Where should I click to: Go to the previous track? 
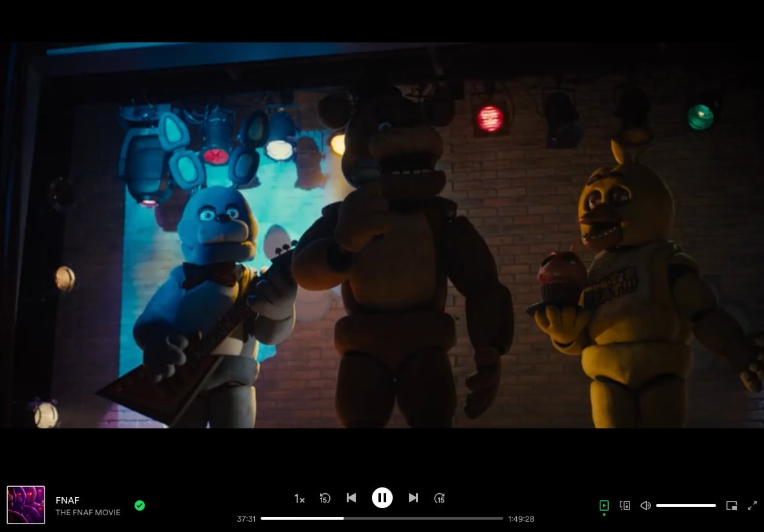coord(351,498)
